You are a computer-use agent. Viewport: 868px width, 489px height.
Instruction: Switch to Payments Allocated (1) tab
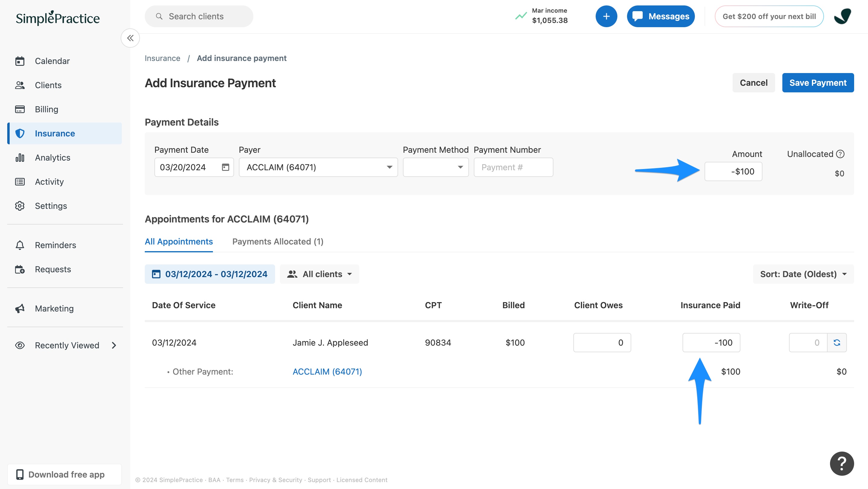pos(278,241)
